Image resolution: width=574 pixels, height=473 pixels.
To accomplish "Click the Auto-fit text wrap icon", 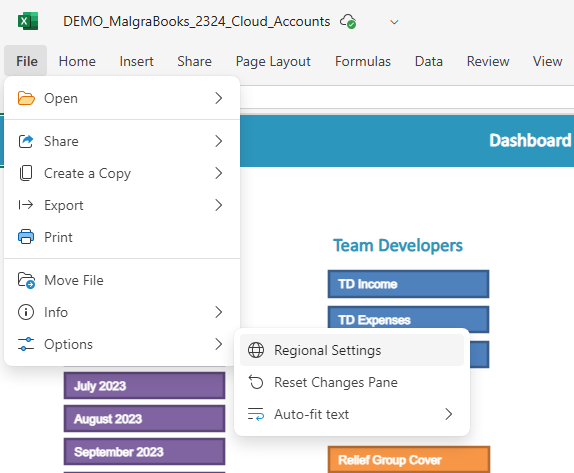I will [256, 414].
